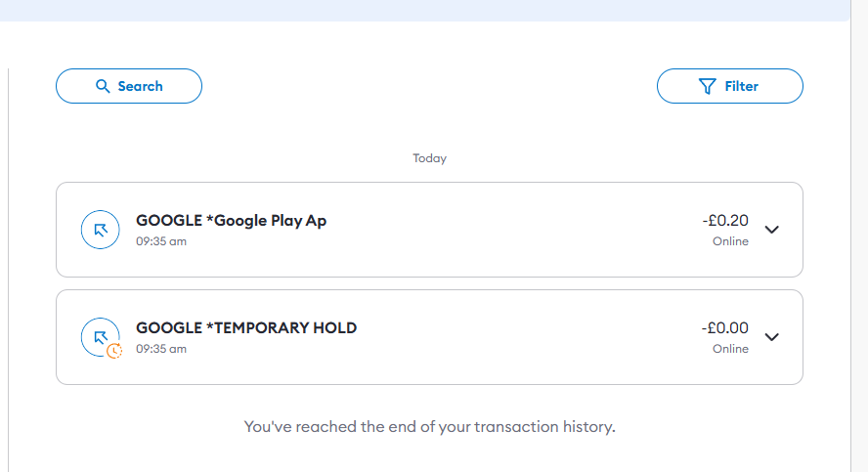Click the Filter button label

pyautogui.click(x=741, y=86)
